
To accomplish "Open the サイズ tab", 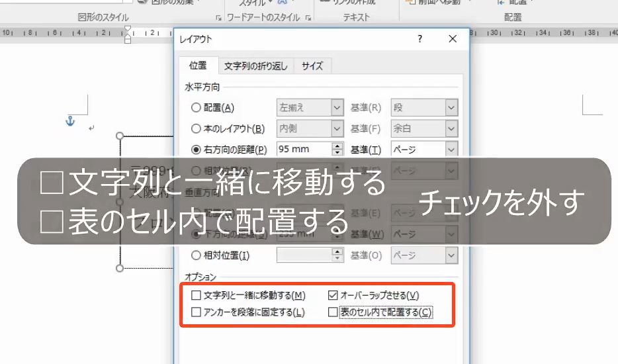I will tap(312, 66).
